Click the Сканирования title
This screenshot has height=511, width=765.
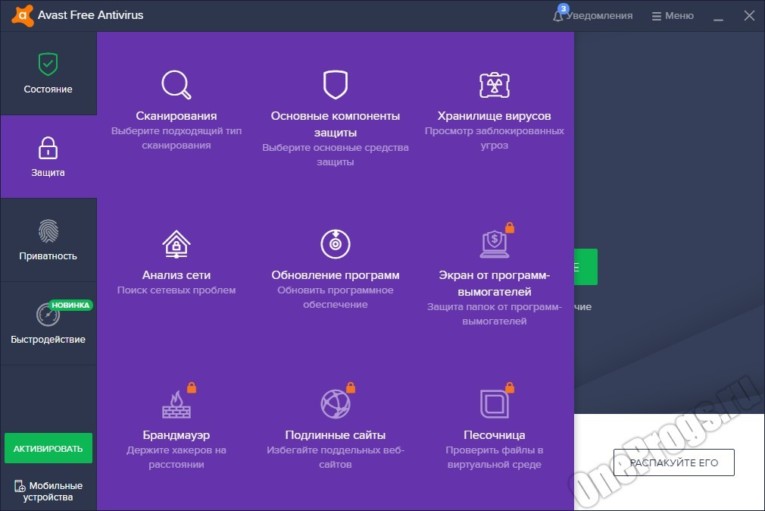[x=176, y=116]
